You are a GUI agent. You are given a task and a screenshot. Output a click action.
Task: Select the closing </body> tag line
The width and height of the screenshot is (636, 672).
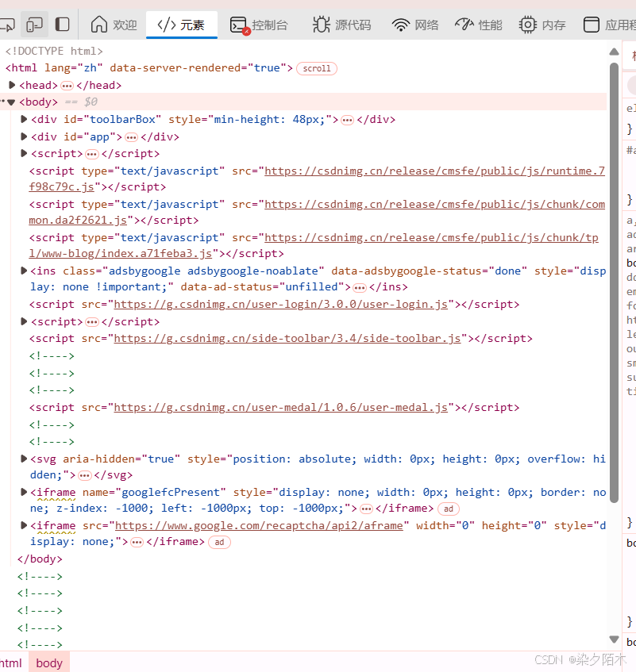coord(40,559)
